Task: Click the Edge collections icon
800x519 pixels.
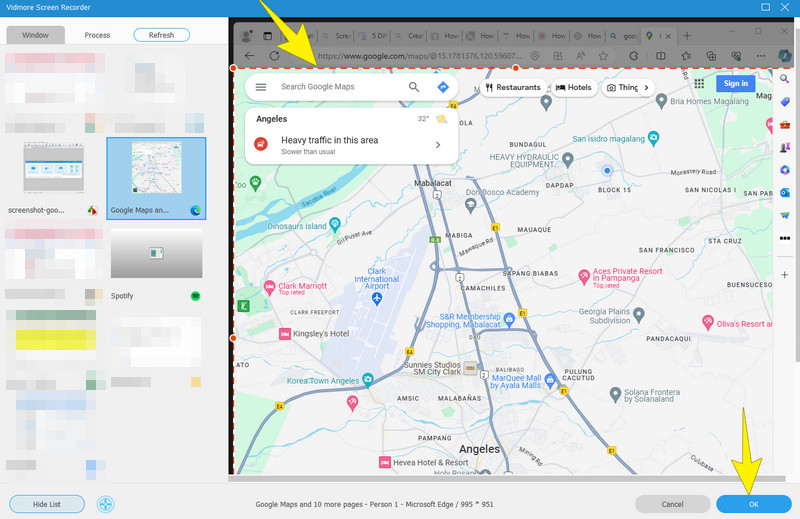Action: tap(711, 56)
